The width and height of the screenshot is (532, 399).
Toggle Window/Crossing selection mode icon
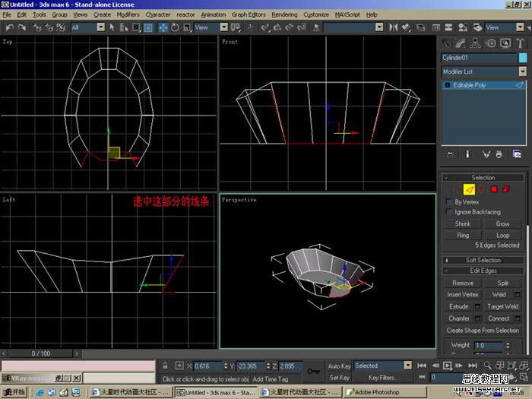point(148,27)
